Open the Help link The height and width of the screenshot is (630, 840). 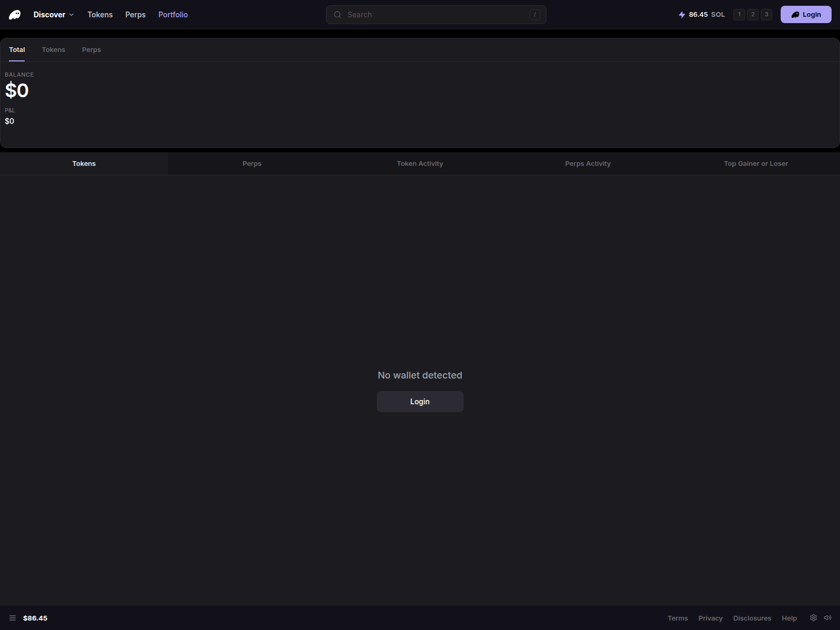789,618
